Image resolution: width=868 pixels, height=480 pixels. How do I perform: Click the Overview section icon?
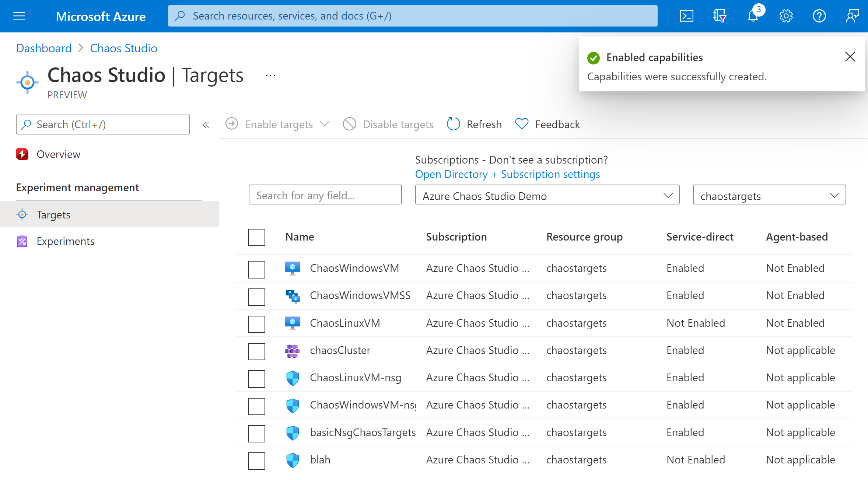tap(21, 154)
